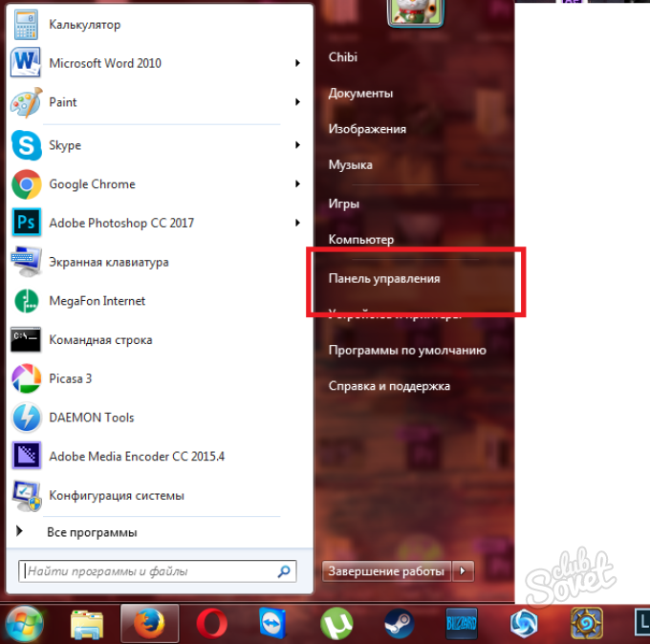Click the Google Chrome icon
The height and width of the screenshot is (644, 650).
(25, 183)
